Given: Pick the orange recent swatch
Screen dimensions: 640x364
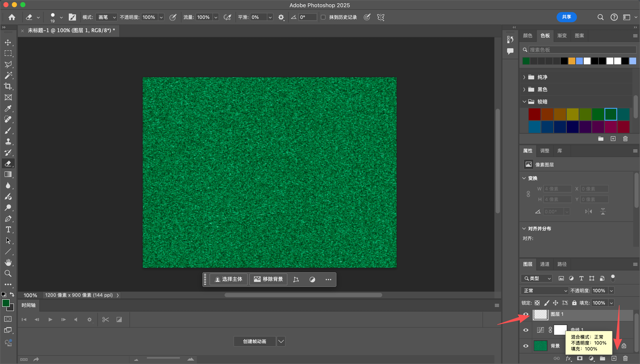Looking at the screenshot, I should tap(571, 61).
